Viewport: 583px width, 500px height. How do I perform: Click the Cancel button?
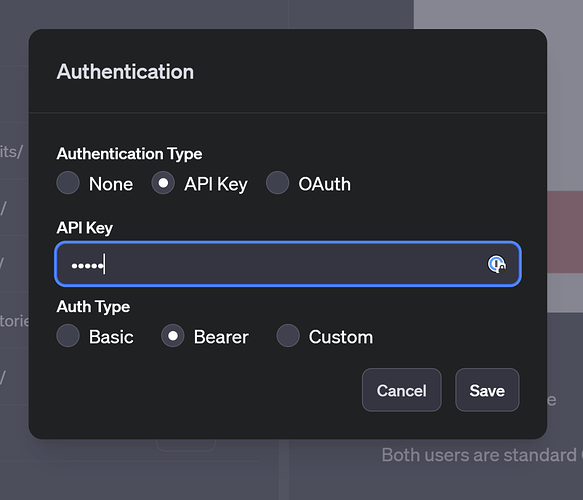point(402,390)
